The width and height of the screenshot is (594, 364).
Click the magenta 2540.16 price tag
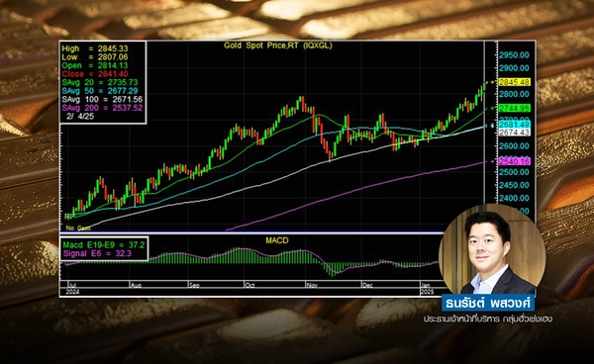[x=514, y=161]
